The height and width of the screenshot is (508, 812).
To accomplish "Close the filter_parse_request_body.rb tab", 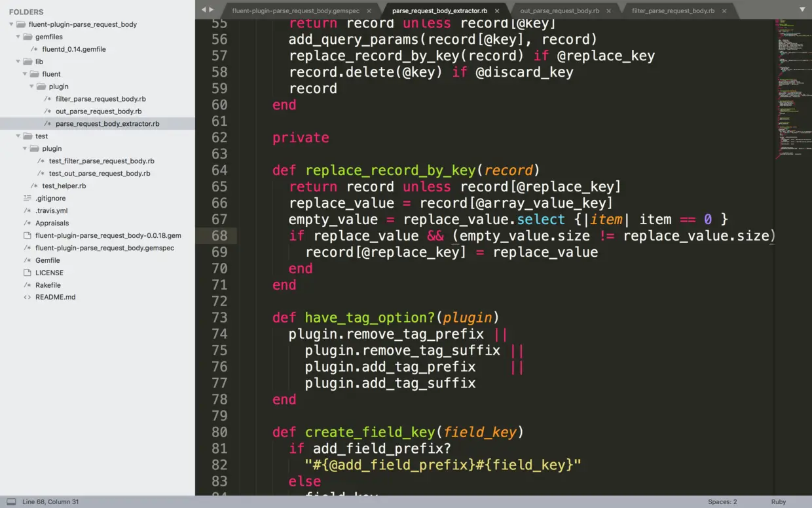I will (724, 11).
